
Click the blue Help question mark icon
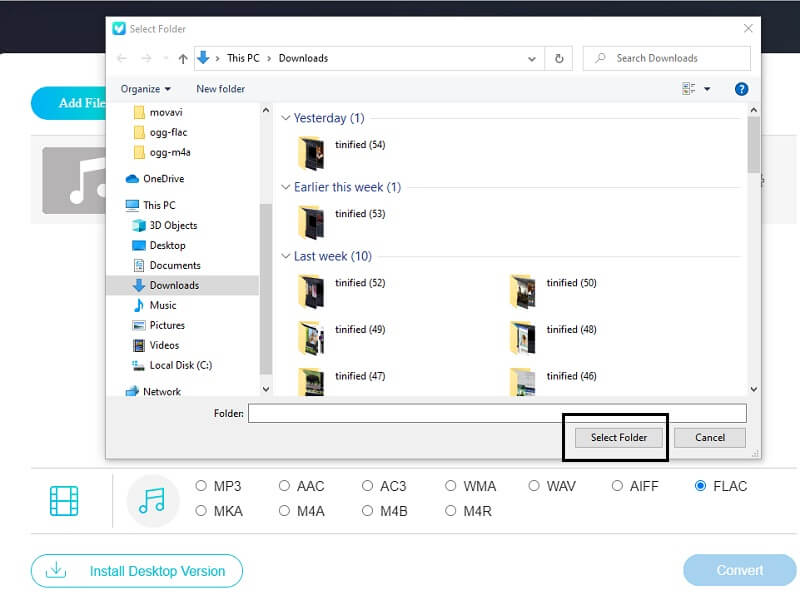click(741, 89)
